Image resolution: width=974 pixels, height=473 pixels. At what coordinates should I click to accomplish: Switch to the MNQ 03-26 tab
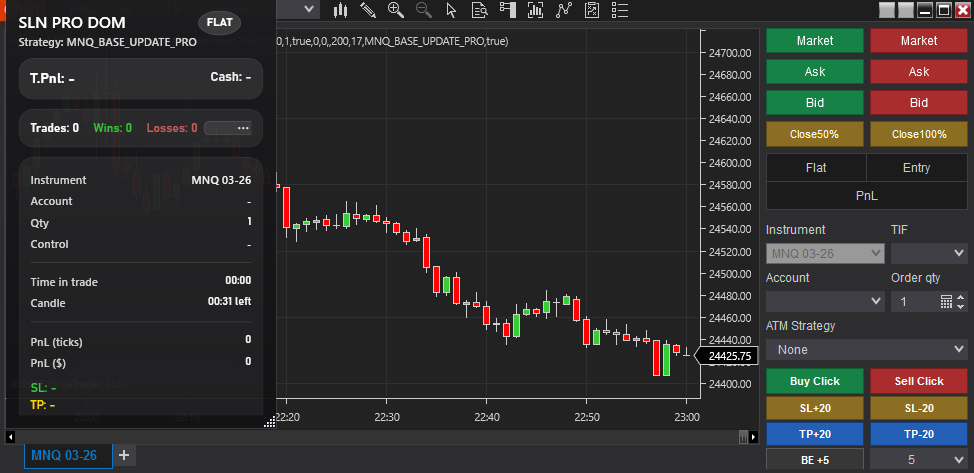click(x=64, y=455)
